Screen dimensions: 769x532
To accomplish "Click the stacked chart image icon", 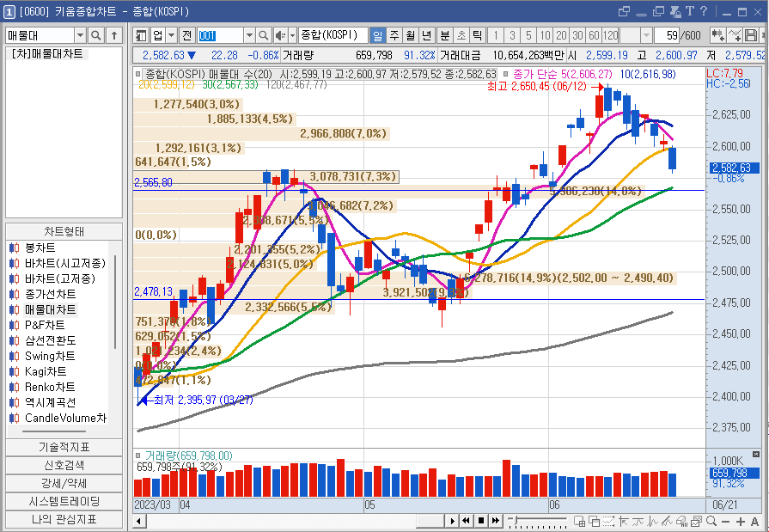I will click(x=697, y=521).
